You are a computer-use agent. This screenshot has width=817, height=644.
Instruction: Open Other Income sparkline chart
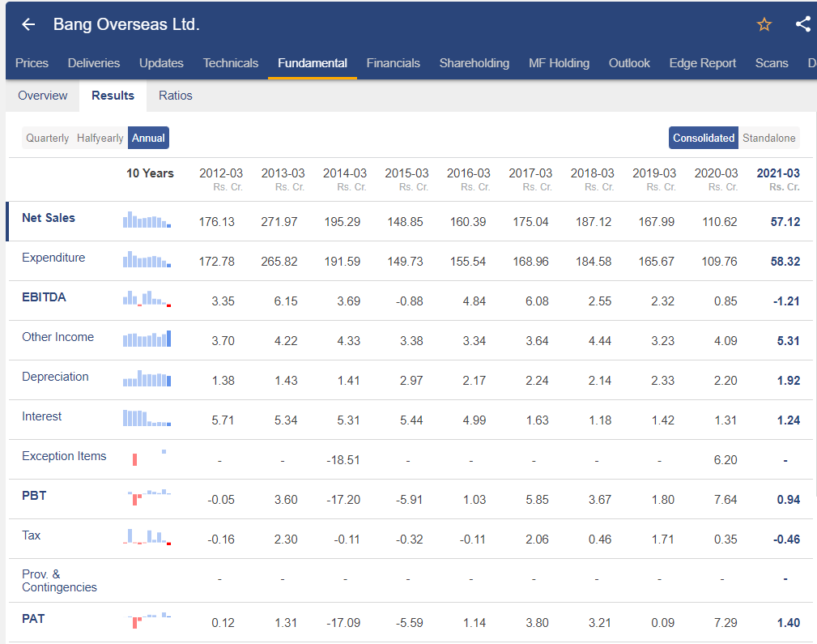coord(147,339)
